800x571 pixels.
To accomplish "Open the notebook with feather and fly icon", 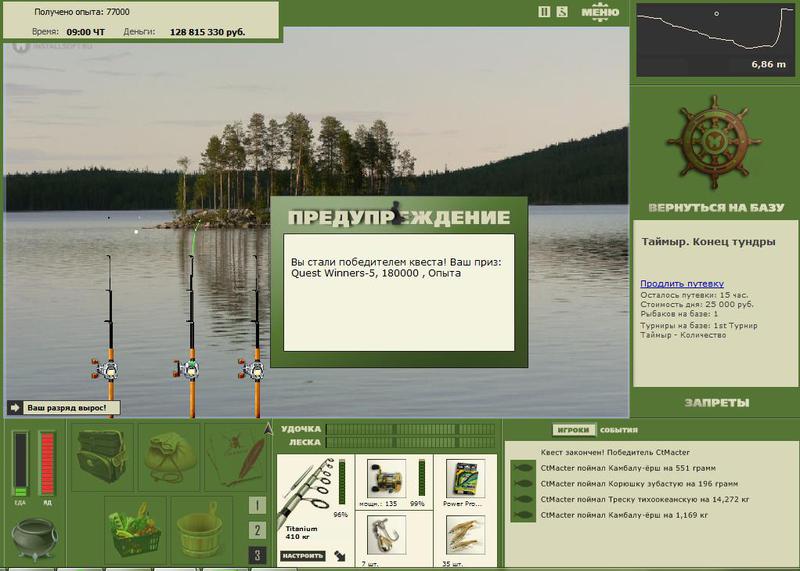I will pyautogui.click(x=235, y=456).
